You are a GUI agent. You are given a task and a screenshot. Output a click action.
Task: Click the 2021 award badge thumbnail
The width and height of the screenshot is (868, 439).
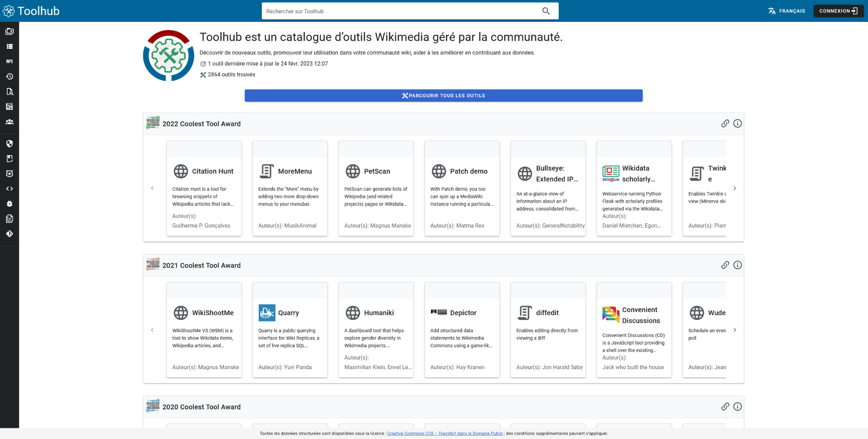(x=153, y=265)
